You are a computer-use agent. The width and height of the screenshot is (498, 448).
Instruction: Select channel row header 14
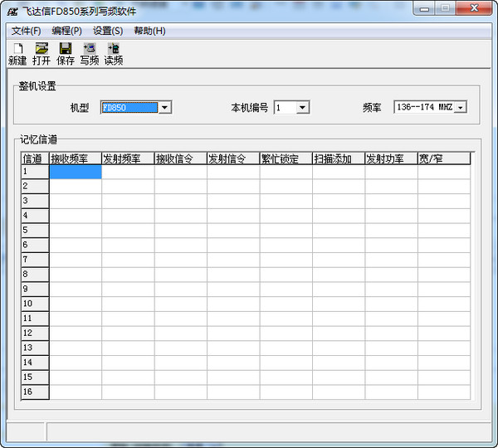[x=35, y=363]
